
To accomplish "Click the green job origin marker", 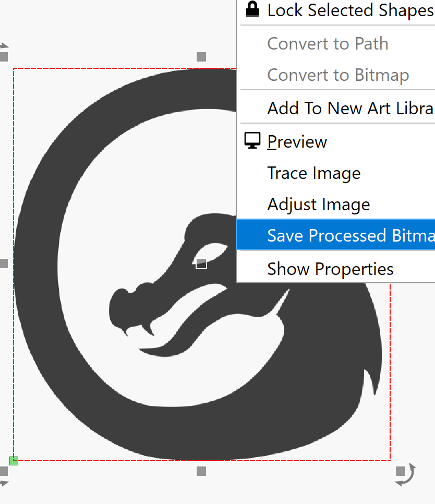I will click(14, 461).
